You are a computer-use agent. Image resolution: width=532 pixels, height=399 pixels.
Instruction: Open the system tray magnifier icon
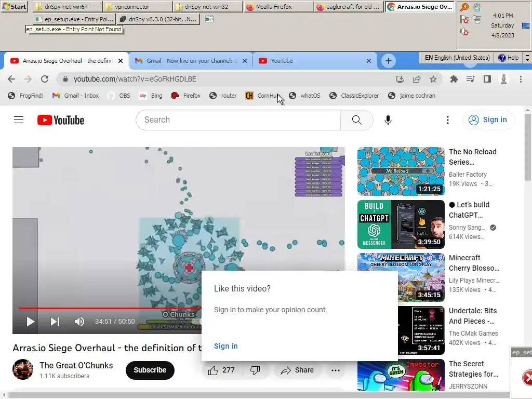click(464, 7)
